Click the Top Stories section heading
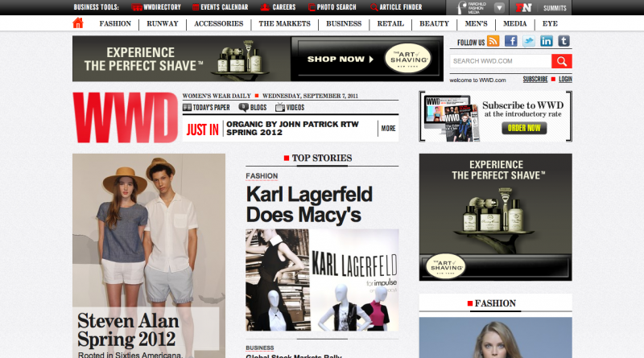Image resolution: width=644 pixels, height=358 pixels. point(321,158)
